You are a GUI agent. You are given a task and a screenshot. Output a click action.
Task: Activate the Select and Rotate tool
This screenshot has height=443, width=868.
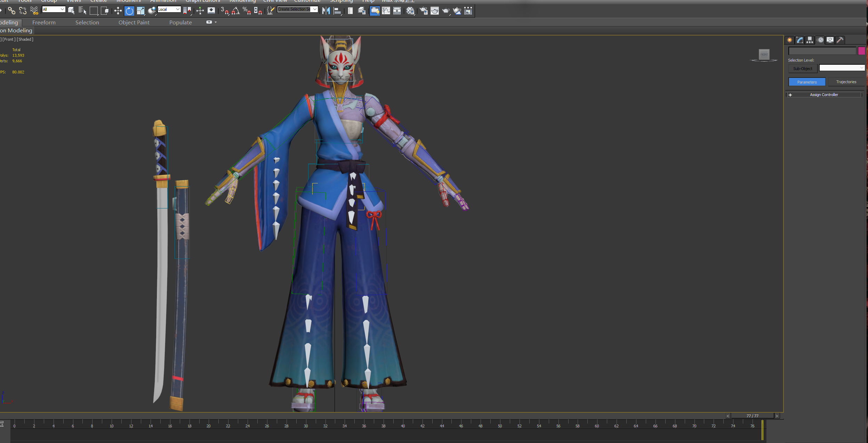coord(129,11)
